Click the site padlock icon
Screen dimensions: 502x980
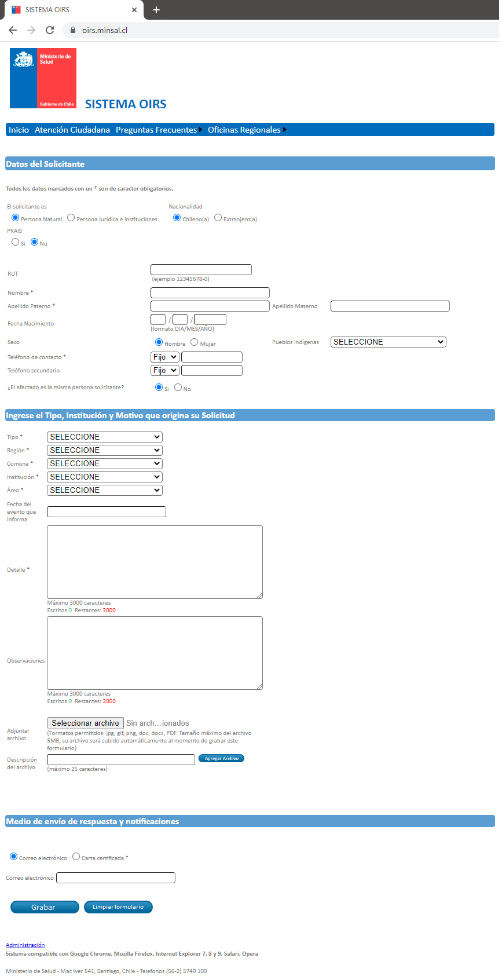72,30
